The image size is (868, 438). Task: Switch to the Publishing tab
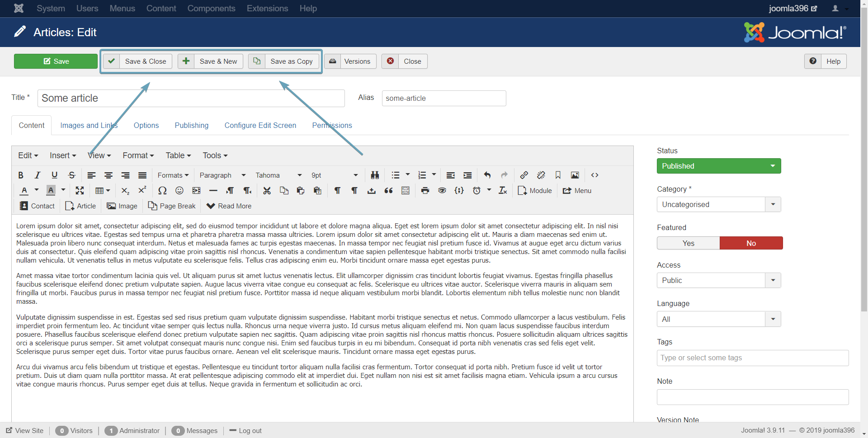coord(192,125)
